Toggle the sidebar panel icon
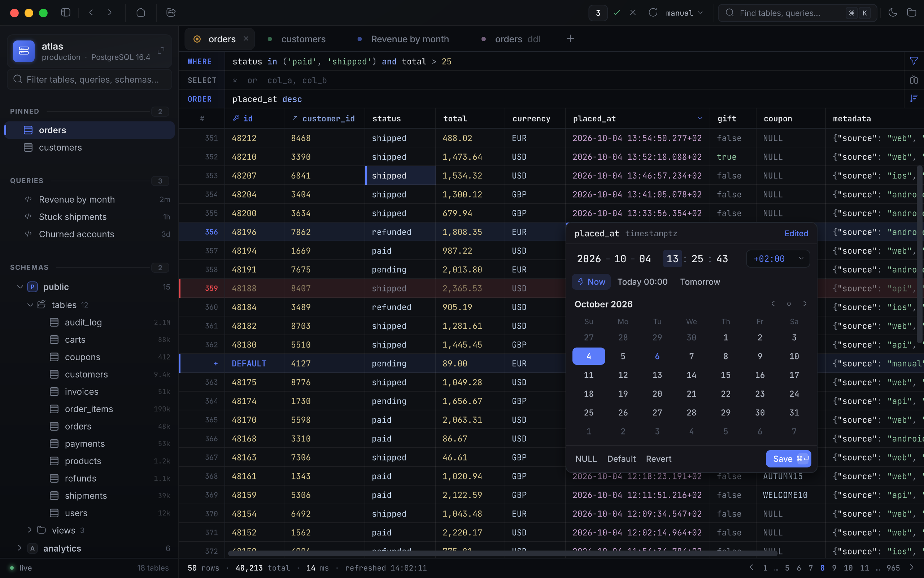 click(66, 13)
